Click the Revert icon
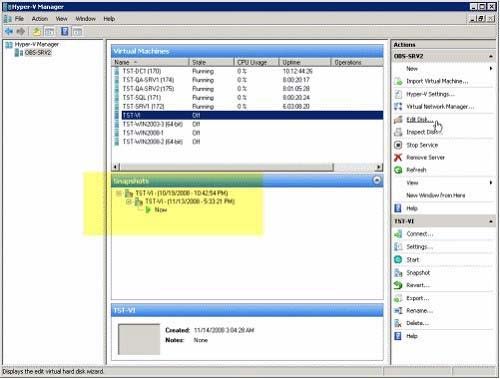 click(398, 285)
